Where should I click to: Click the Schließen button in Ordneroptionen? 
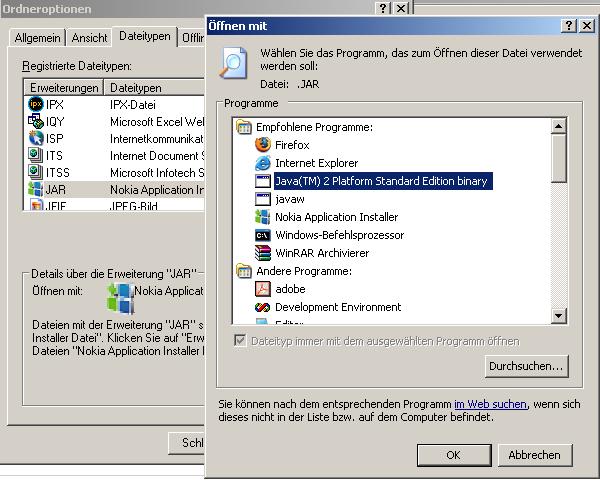tap(187, 443)
